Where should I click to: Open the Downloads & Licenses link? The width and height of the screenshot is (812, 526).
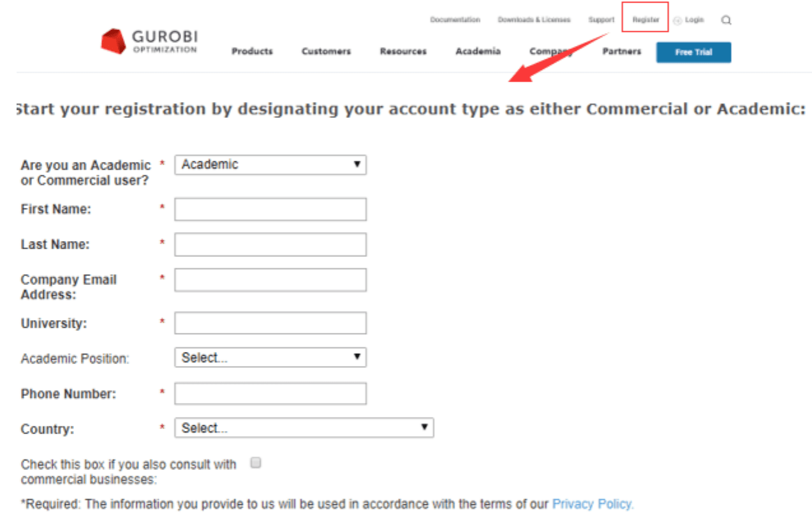coord(534,20)
